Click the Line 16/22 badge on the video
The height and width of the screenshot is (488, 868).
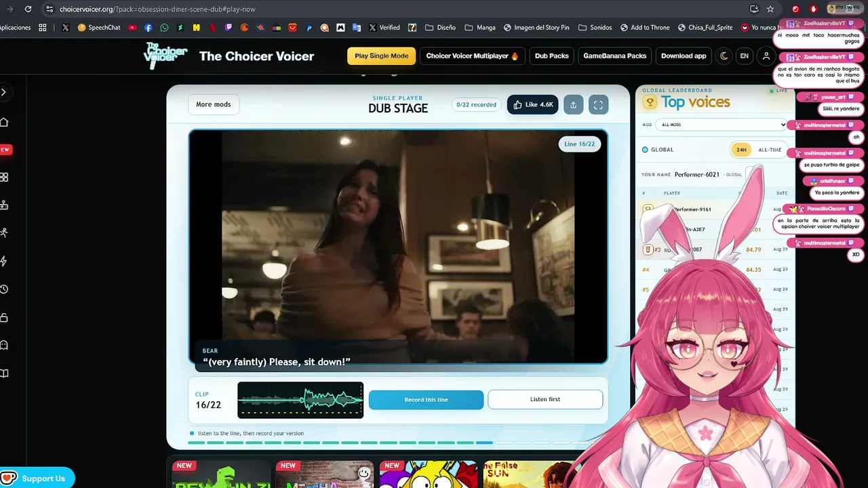click(x=580, y=144)
